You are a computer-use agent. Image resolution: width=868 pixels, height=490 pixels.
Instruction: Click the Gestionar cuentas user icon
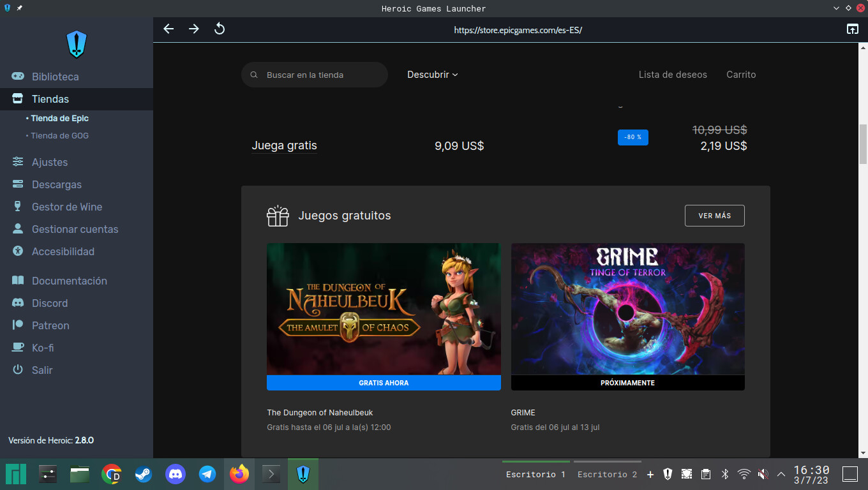[x=18, y=229]
